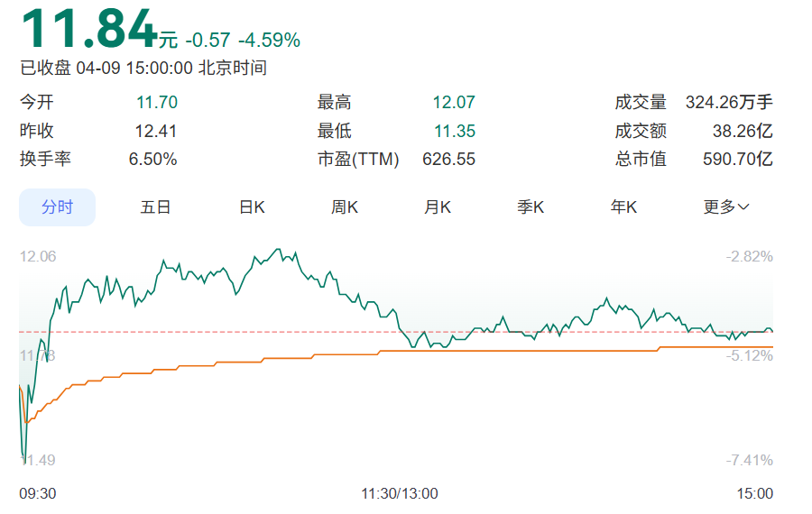Image resolution: width=812 pixels, height=514 pixels.
Task: Select the 分时 chart tab
Action: click(58, 207)
